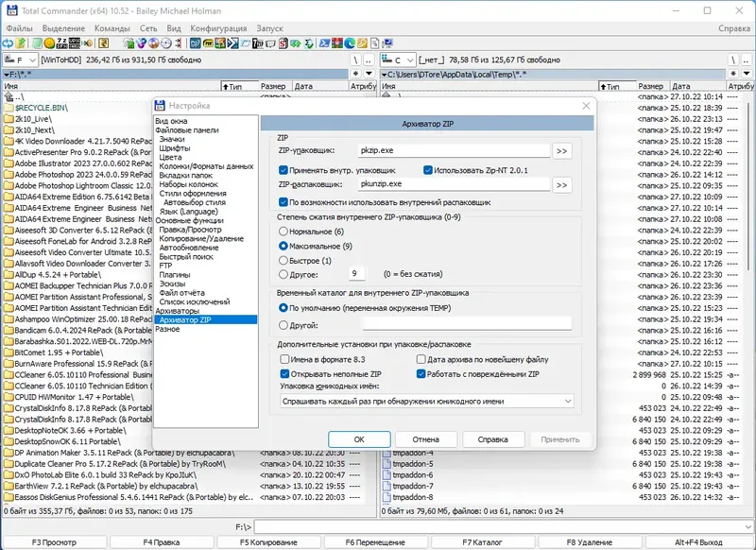
Task: Click the blue monitor icon at the toolbar's right end
Action: pos(387,43)
